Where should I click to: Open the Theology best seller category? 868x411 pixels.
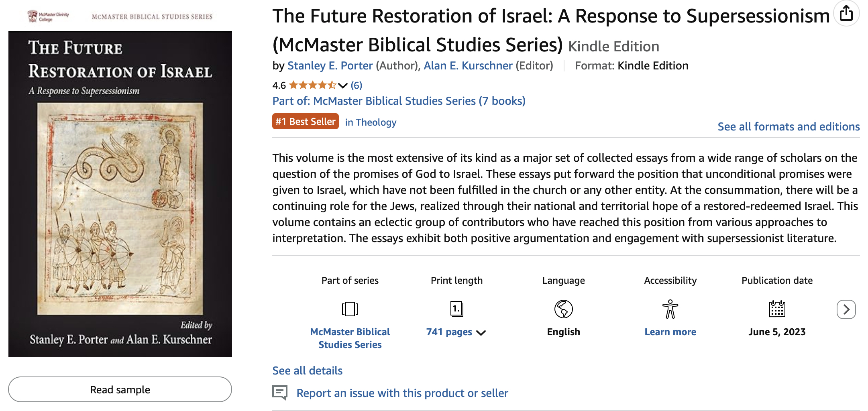371,122
